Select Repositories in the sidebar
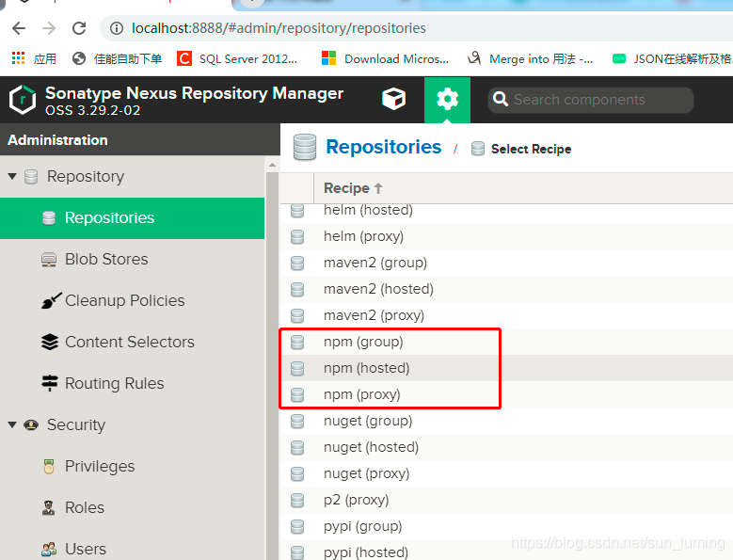 click(133, 217)
